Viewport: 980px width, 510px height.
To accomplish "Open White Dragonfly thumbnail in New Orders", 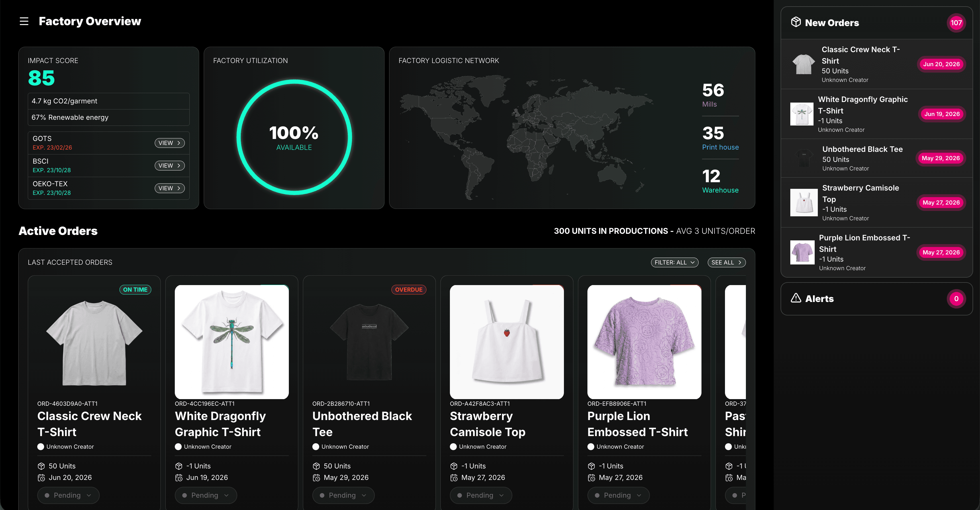I will coord(801,114).
